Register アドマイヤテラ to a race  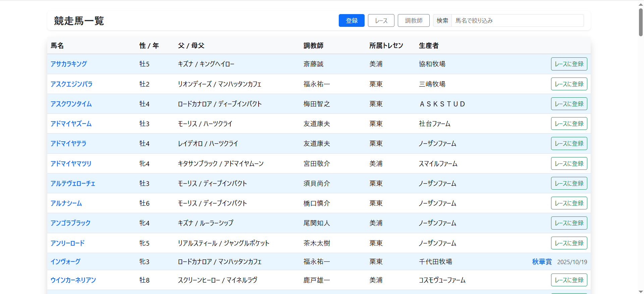pyautogui.click(x=569, y=143)
